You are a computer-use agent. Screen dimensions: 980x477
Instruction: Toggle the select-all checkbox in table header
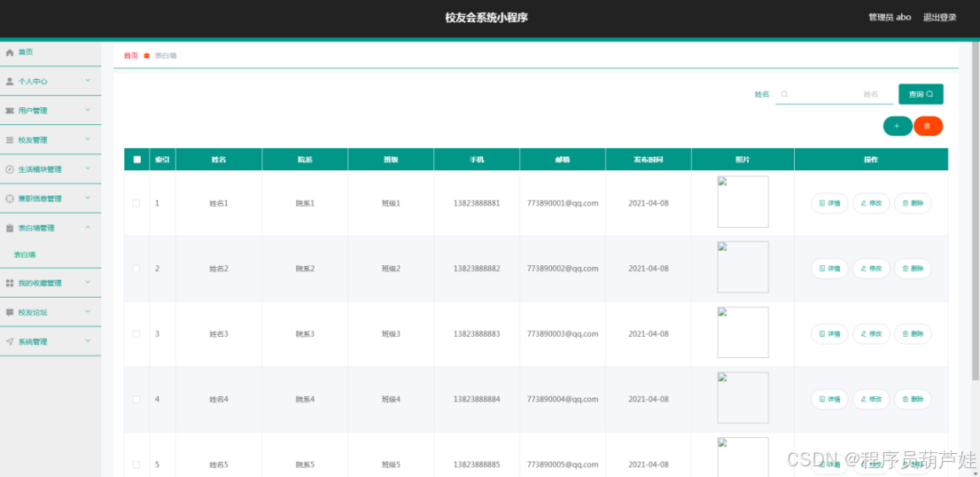[x=136, y=160]
